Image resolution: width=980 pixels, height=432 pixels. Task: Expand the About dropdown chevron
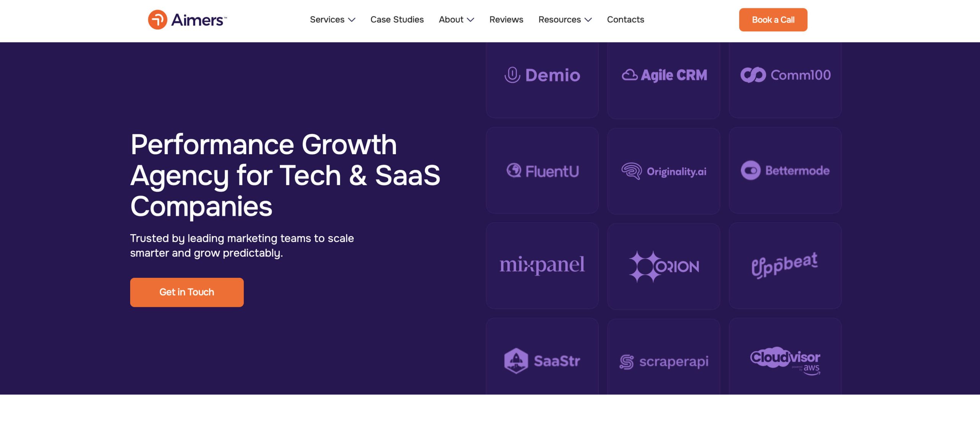pos(470,20)
